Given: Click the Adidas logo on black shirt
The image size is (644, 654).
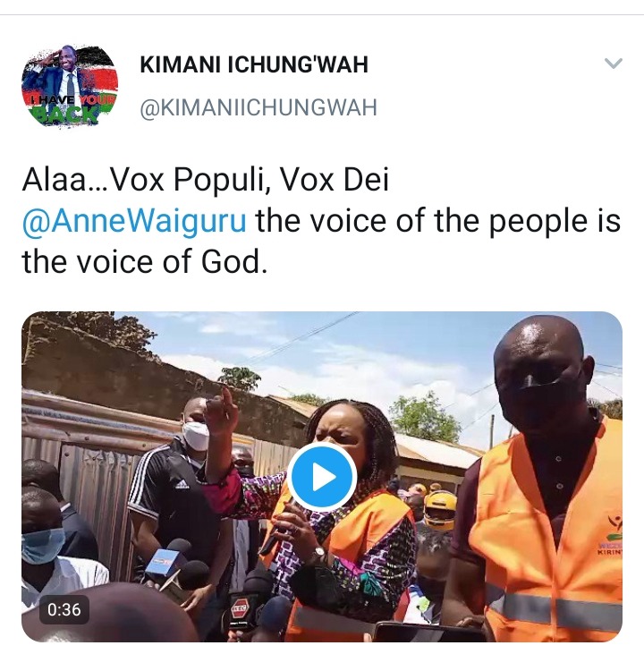Looking at the screenshot, I should click(x=182, y=483).
